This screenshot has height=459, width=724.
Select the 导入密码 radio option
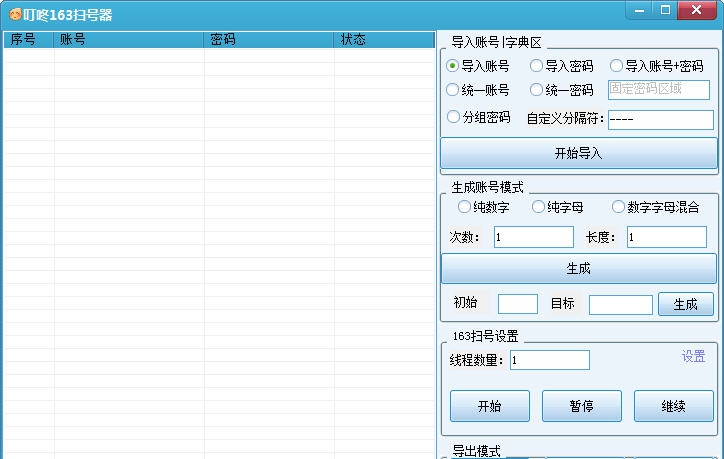coord(537,66)
